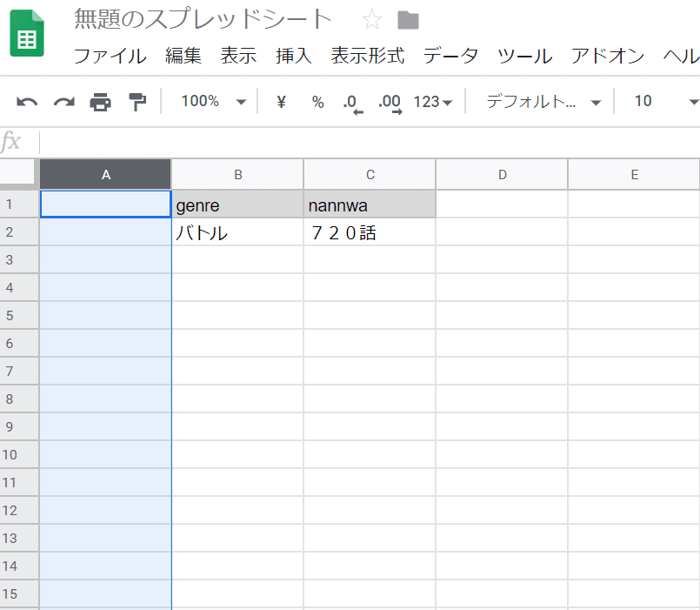Open the 表示形式 menu
The height and width of the screenshot is (610, 700).
(368, 56)
